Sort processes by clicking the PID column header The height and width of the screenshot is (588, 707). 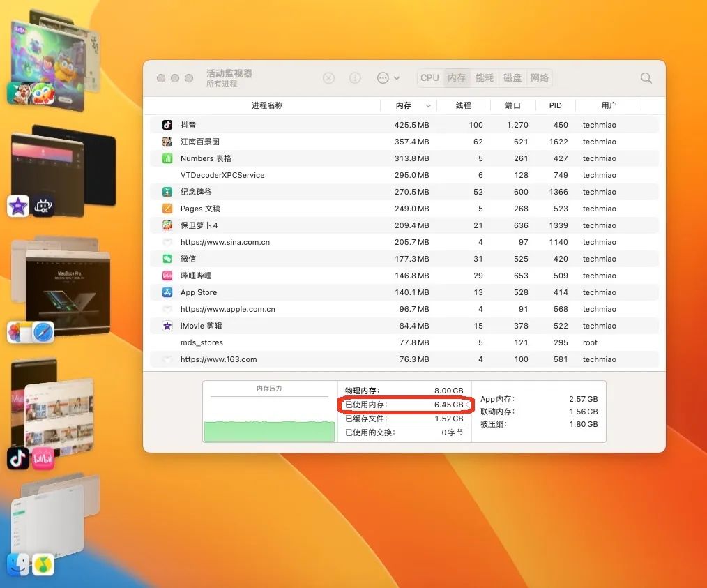555,105
